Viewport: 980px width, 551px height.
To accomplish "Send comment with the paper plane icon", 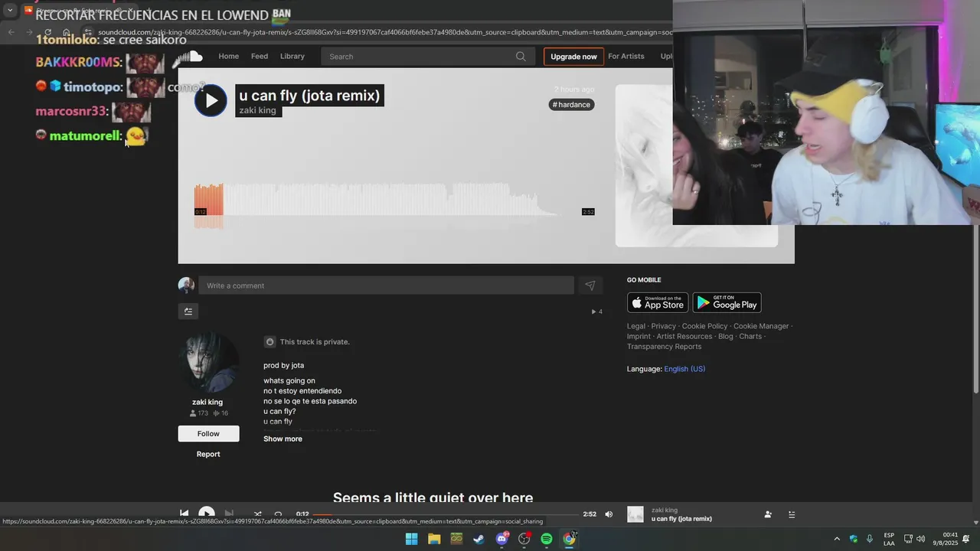I will [590, 285].
